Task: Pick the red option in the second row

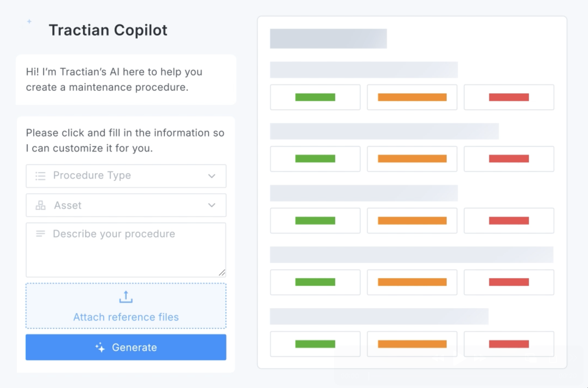Action: [509, 159]
